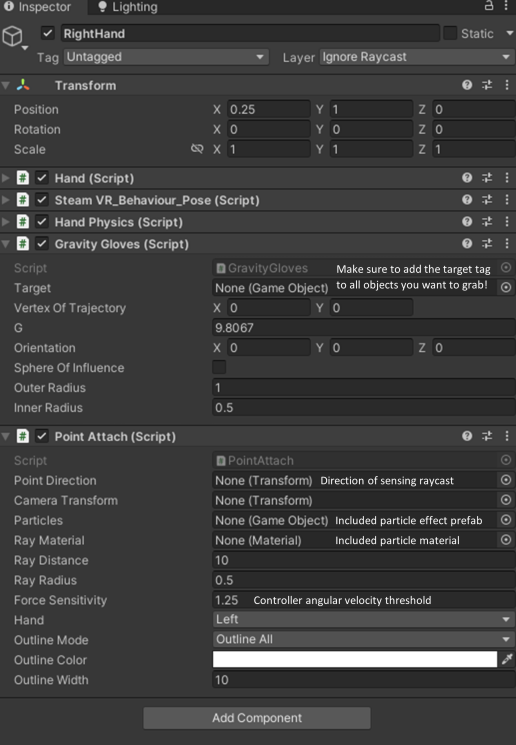Open the Hand dropdown set to Left

pyautogui.click(x=363, y=620)
